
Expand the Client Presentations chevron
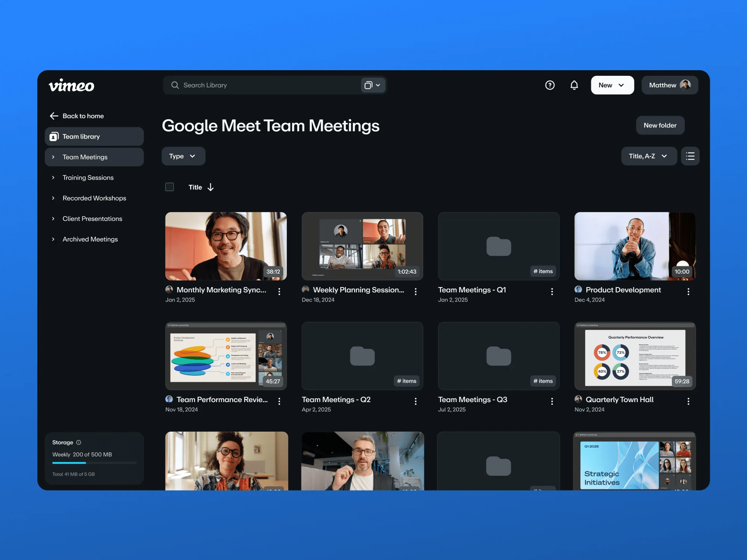point(53,219)
